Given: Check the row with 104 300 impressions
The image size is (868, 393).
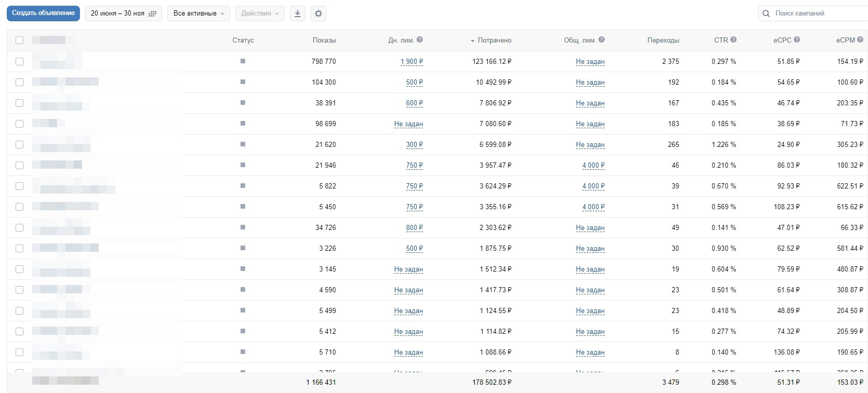Looking at the screenshot, I should 20,82.
